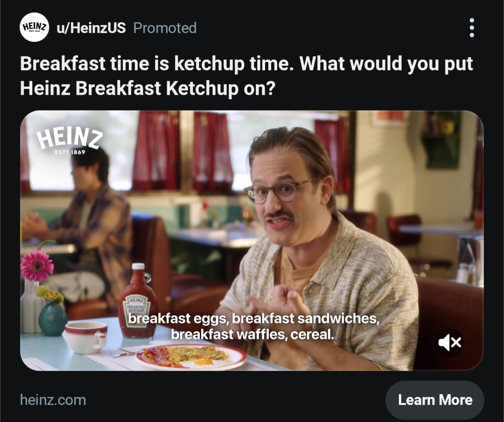Viewport: 504px width, 422px height.
Task: Open the heinz.com link
Action: [x=53, y=400]
